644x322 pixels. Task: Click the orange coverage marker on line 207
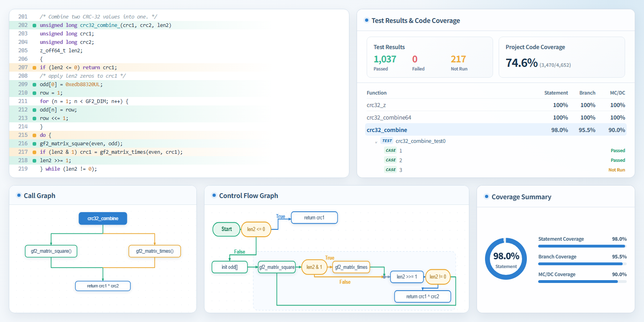tap(34, 68)
